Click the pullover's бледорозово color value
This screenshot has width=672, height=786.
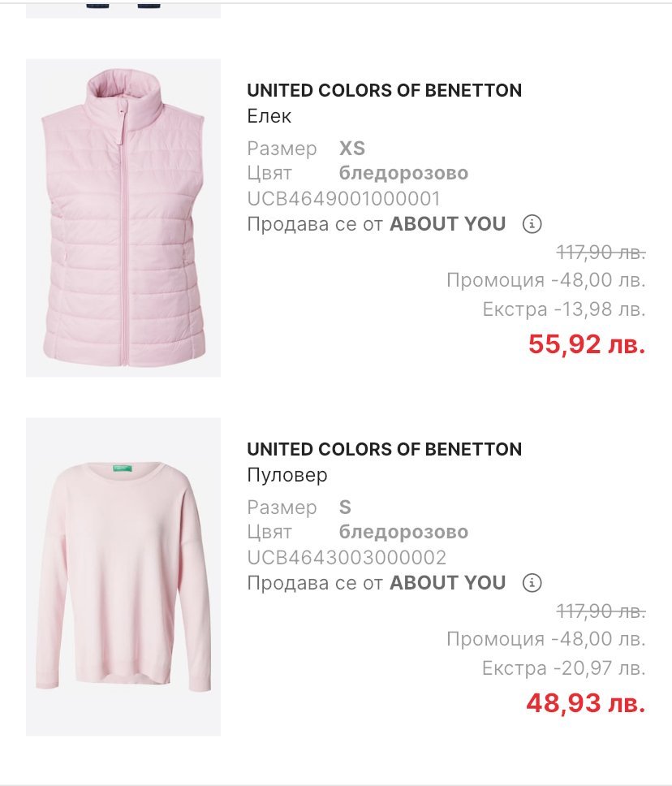pos(403,532)
